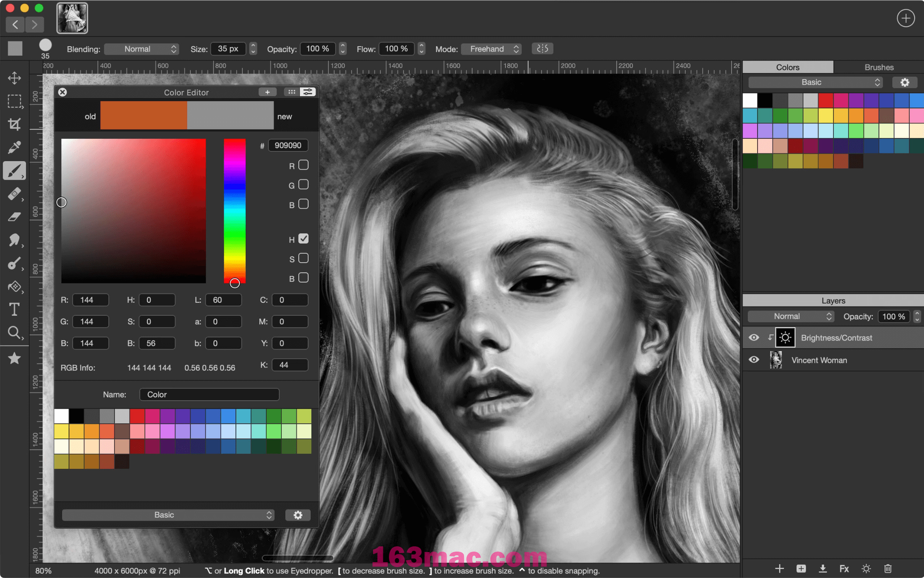This screenshot has width=924, height=578.
Task: Select the Eraser tool
Action: [15, 216]
